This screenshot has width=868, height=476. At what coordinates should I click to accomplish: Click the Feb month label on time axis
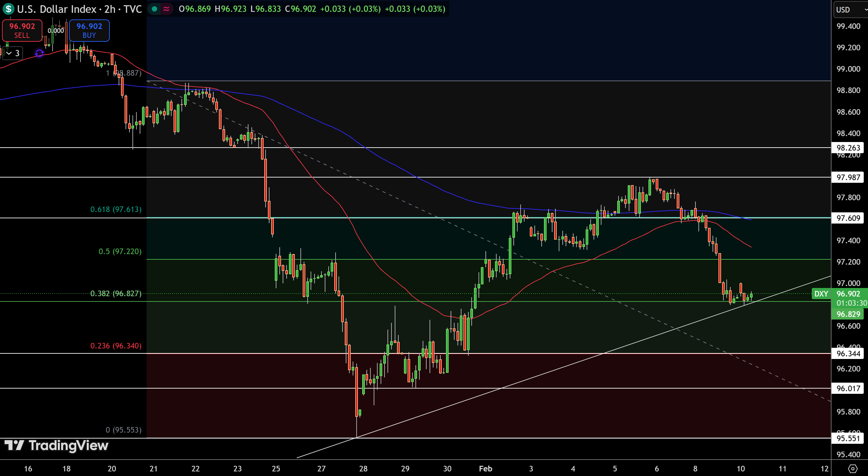485,468
